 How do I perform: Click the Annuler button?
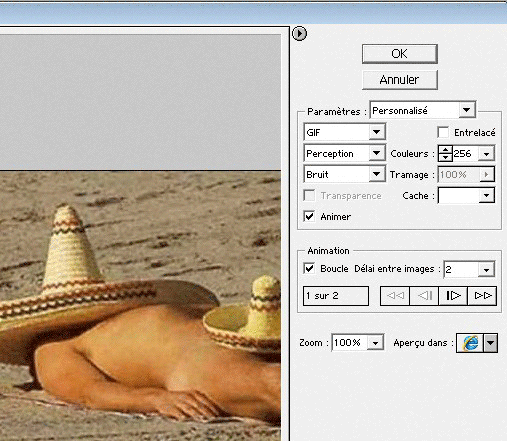(400, 80)
